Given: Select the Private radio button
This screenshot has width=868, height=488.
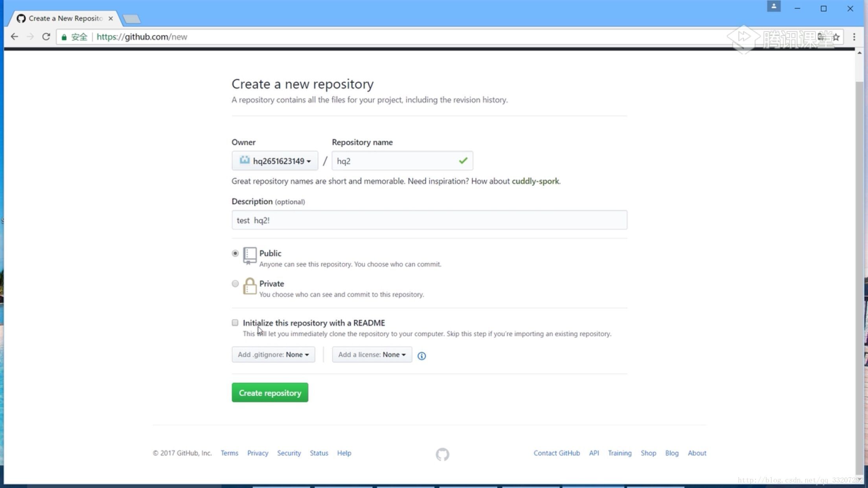Looking at the screenshot, I should tap(235, 284).
